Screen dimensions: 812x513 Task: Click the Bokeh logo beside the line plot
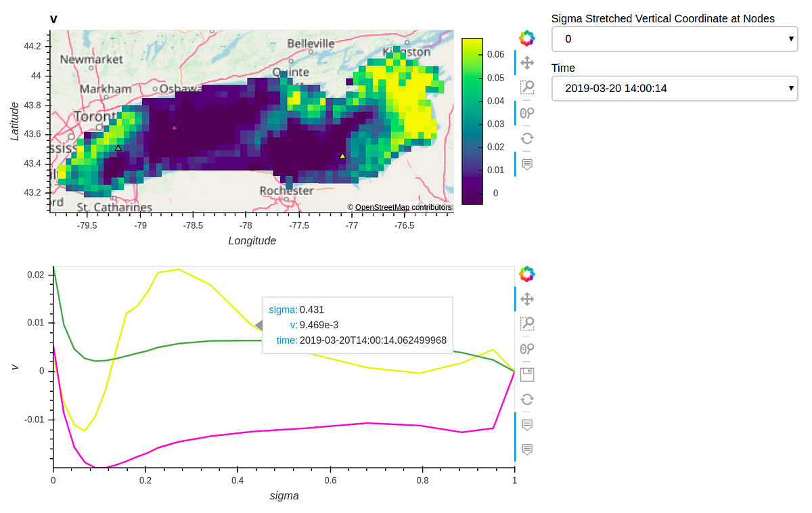tap(527, 273)
